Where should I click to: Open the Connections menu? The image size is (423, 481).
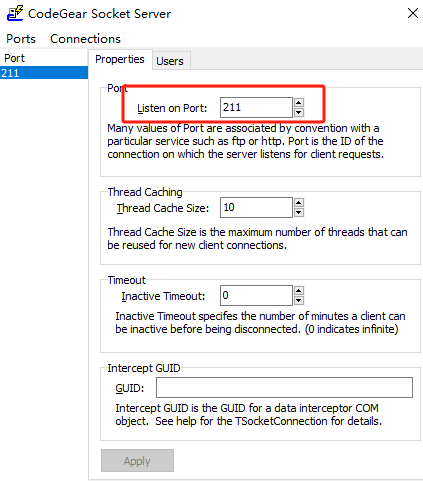click(x=85, y=39)
